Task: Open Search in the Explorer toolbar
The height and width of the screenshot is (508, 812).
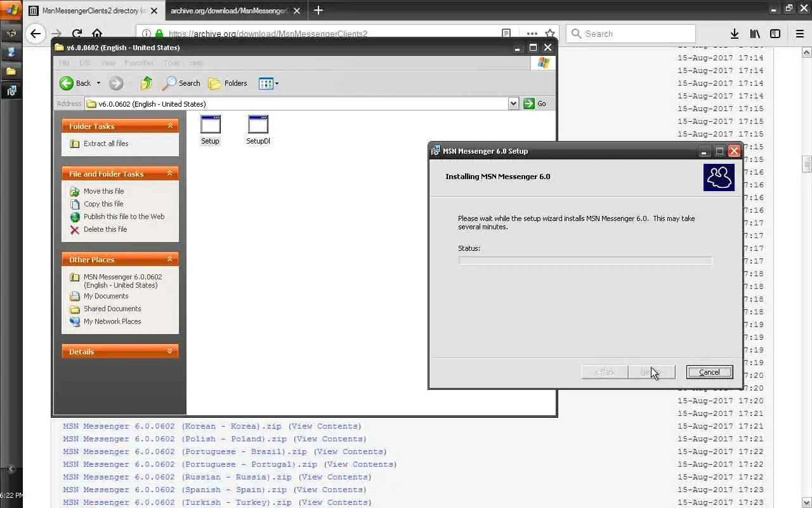Action: click(x=181, y=83)
